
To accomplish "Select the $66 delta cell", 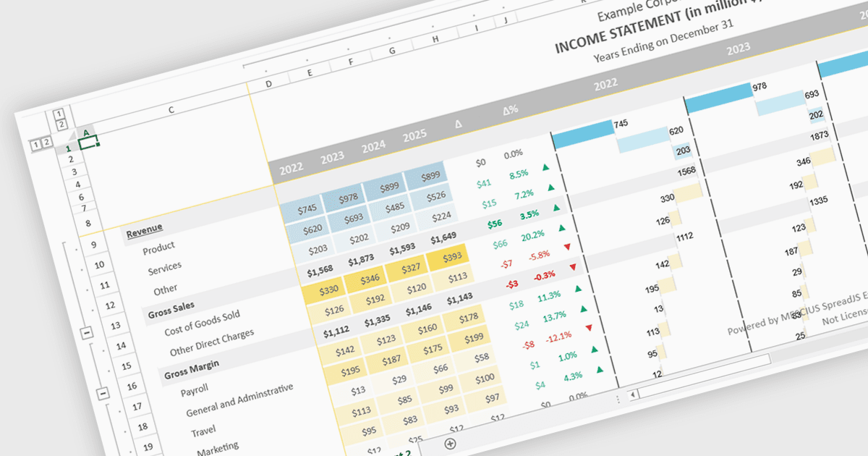I will tap(500, 244).
